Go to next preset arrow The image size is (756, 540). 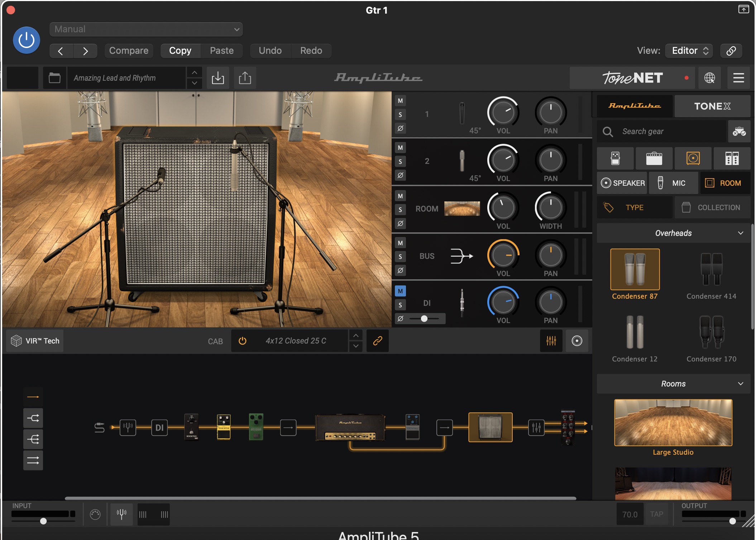point(85,51)
